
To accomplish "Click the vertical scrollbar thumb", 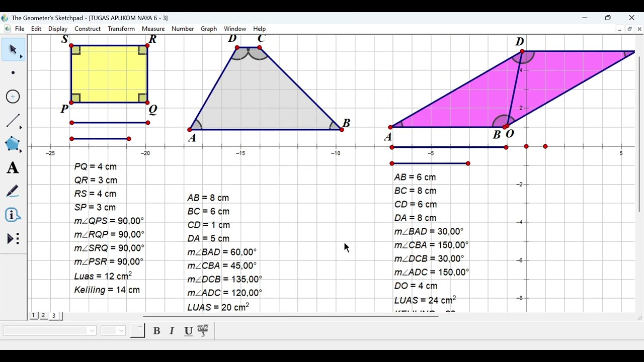I will tap(640, 134).
